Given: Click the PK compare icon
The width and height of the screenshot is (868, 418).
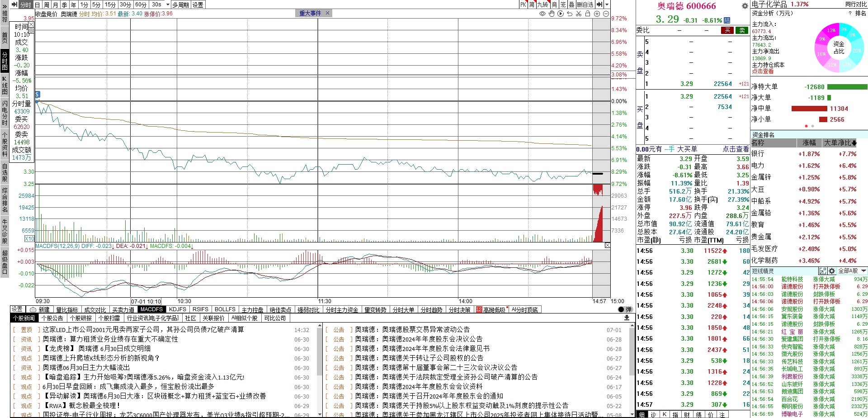Looking at the screenshot, I should (x=523, y=5).
